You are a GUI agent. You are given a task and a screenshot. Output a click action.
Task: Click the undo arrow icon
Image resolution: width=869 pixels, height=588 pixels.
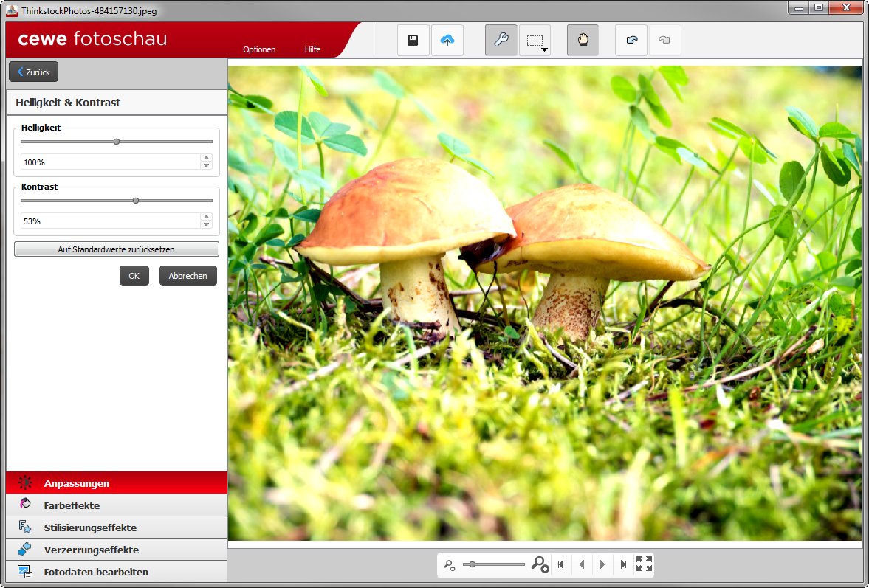point(631,41)
